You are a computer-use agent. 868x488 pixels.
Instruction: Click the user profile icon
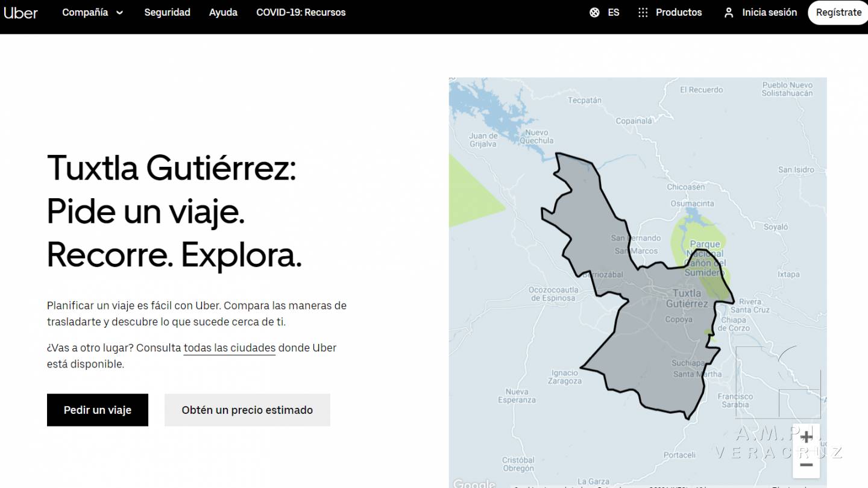pos(729,13)
